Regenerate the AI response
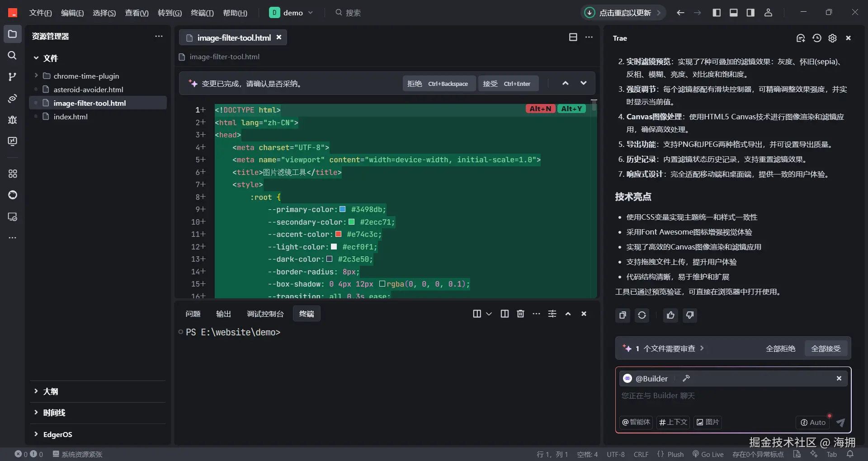Viewport: 868px width, 461px height. pos(642,315)
